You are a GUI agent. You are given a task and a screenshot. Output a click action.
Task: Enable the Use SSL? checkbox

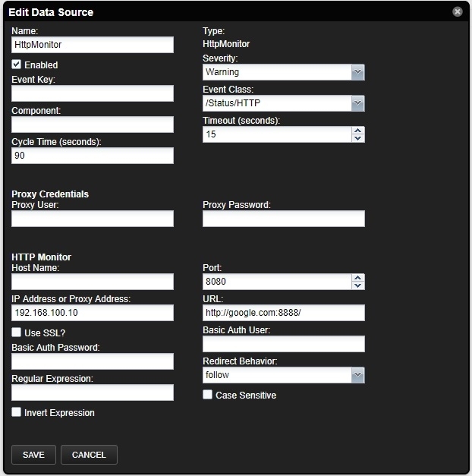coord(17,332)
